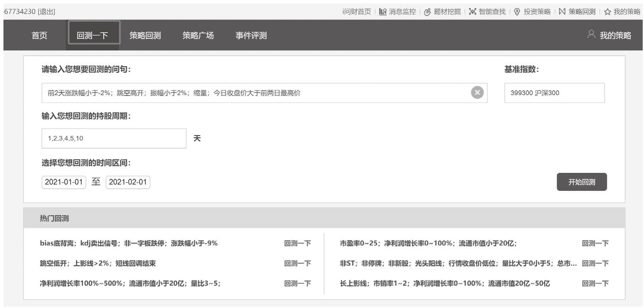This screenshot has height=308, width=644.
Task: Open 我的策略 in the dark navigation bar
Action: (615, 35)
